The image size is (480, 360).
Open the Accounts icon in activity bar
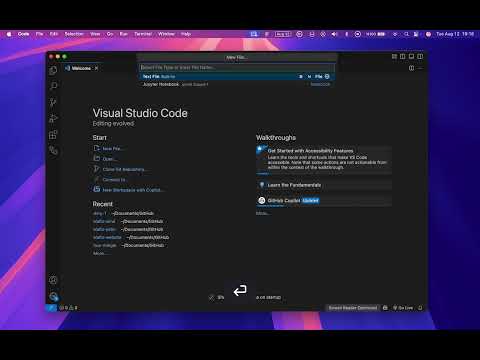coord(53,280)
